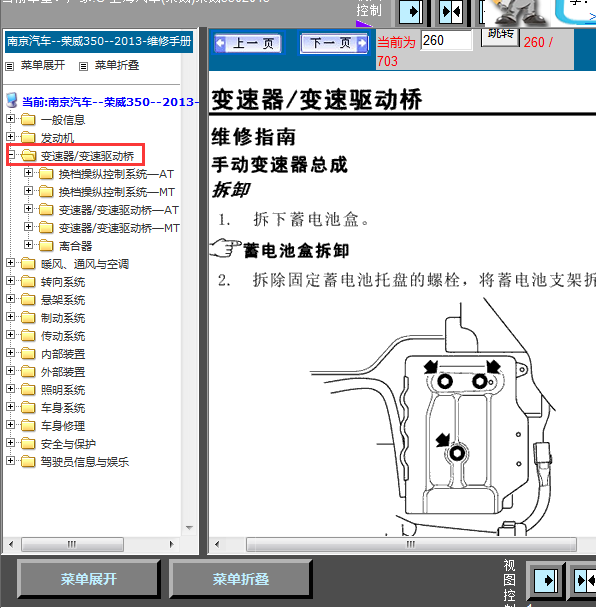This screenshot has width=596, height=608.
Task: Click content pane scrollbar left arrow
Action: [217, 544]
